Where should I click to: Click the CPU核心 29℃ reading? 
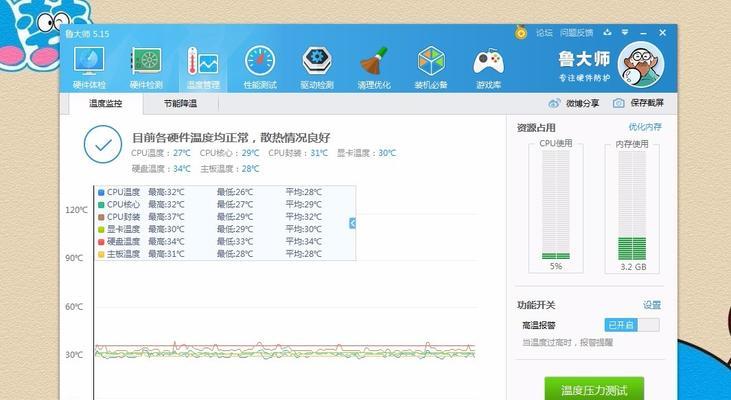[229, 153]
